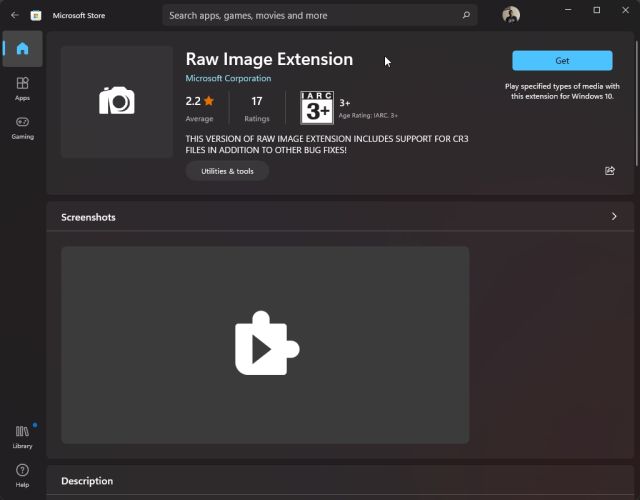The image size is (640, 500).
Task: Click the 17 Ratings count
Action: click(257, 109)
